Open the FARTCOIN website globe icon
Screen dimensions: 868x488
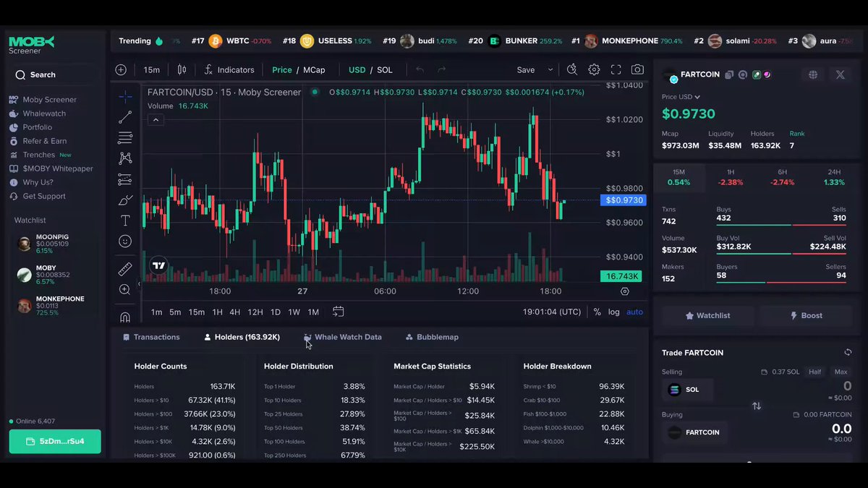click(813, 74)
